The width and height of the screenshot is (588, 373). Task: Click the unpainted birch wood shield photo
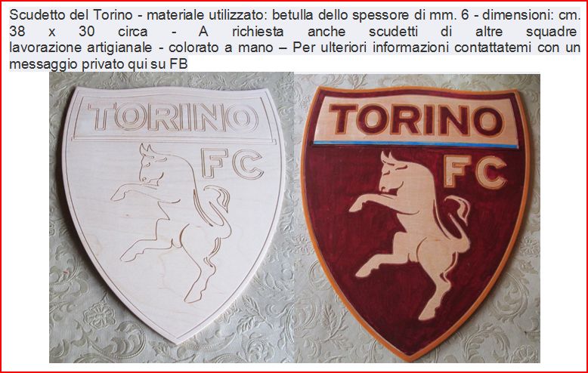[173, 214]
